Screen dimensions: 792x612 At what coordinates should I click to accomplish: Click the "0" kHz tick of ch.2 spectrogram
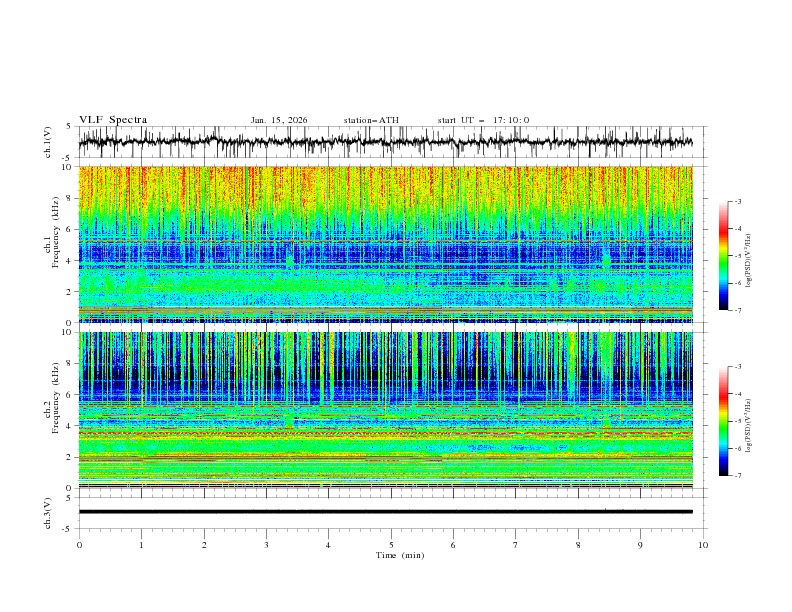point(71,488)
